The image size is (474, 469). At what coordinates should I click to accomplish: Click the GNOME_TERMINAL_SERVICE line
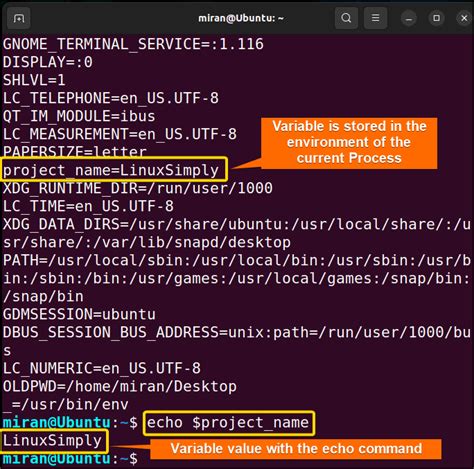pyautogui.click(x=133, y=44)
